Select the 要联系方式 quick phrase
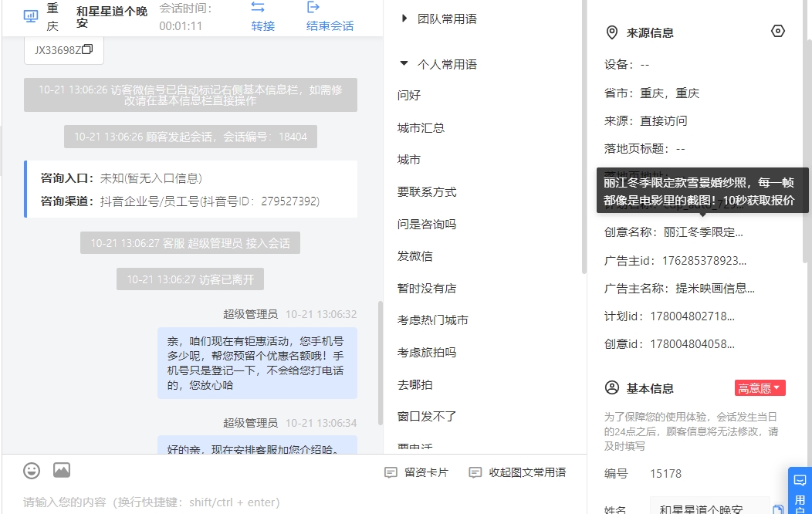This screenshot has width=812, height=514. (x=427, y=192)
